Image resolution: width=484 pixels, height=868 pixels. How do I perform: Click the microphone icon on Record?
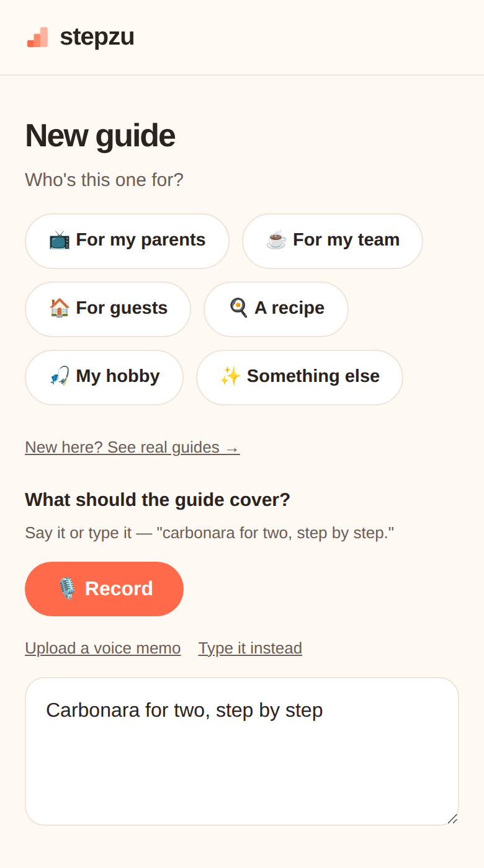(x=67, y=588)
